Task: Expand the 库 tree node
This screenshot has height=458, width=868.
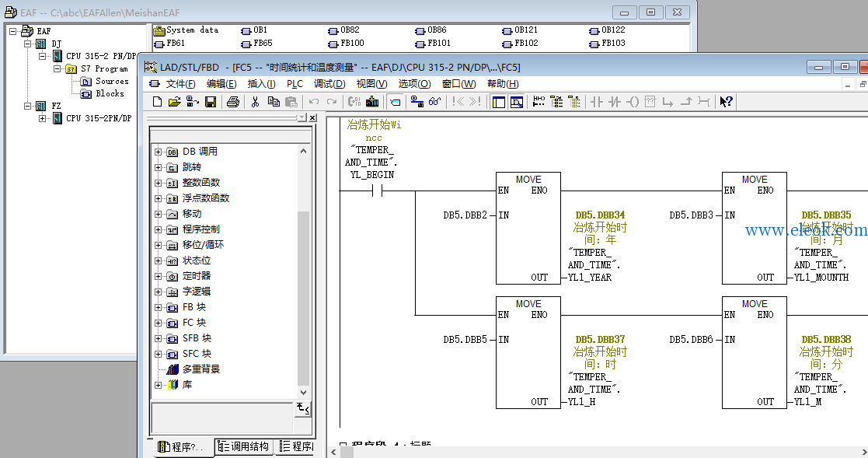Action: (x=159, y=385)
